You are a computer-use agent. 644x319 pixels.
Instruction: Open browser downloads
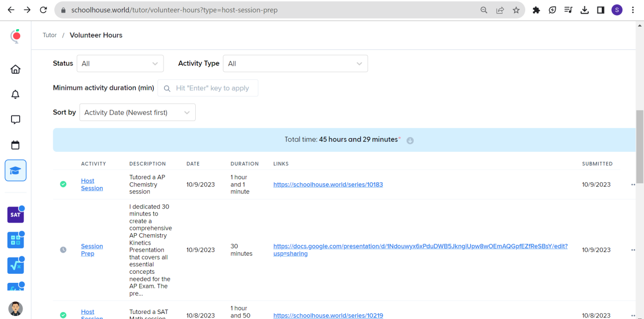point(585,10)
